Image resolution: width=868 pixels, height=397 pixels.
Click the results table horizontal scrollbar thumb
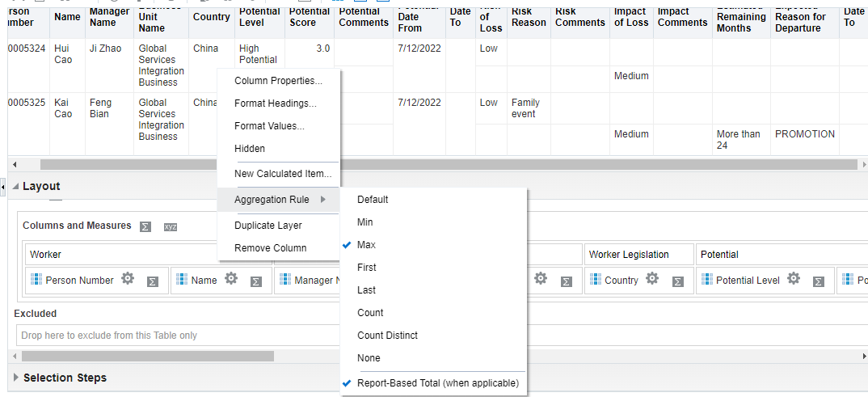pos(449,164)
